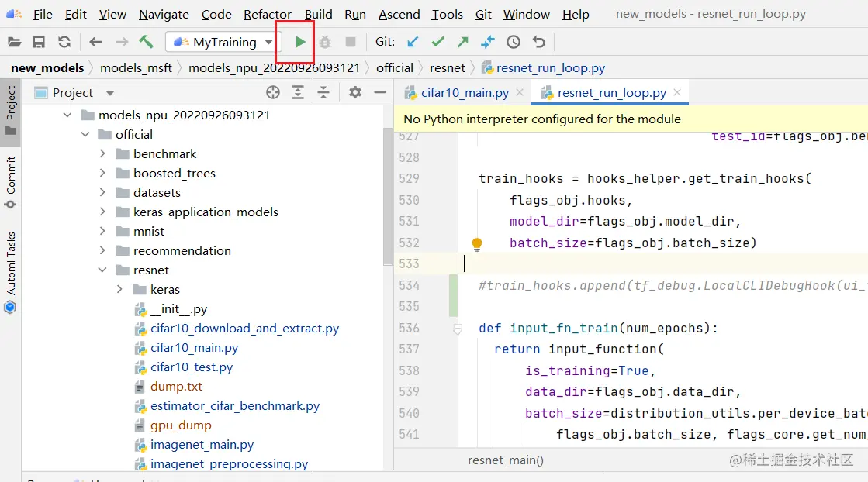Image resolution: width=868 pixels, height=482 pixels.
Task: Click Git update project blue arrow icon
Action: (413, 42)
